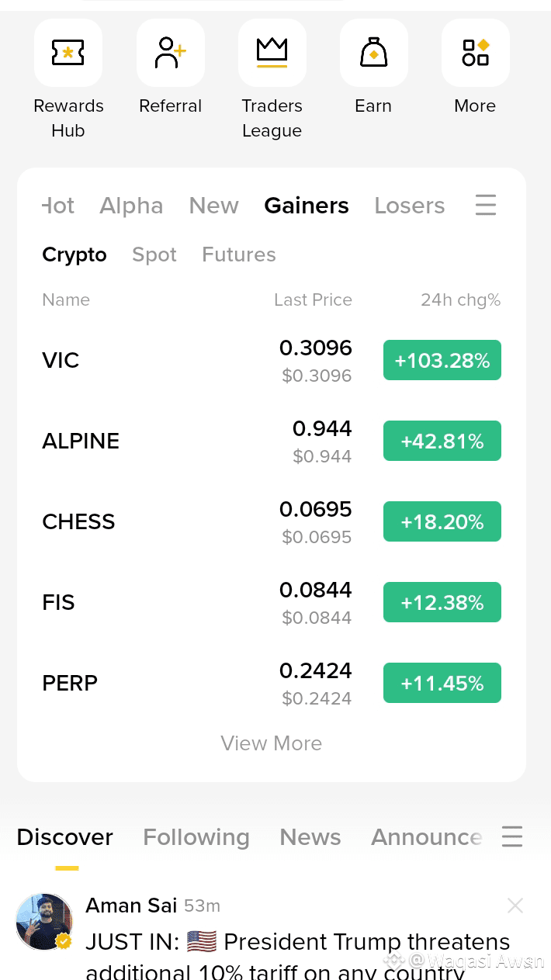Toggle VIC +103.28% change badge

(x=442, y=360)
